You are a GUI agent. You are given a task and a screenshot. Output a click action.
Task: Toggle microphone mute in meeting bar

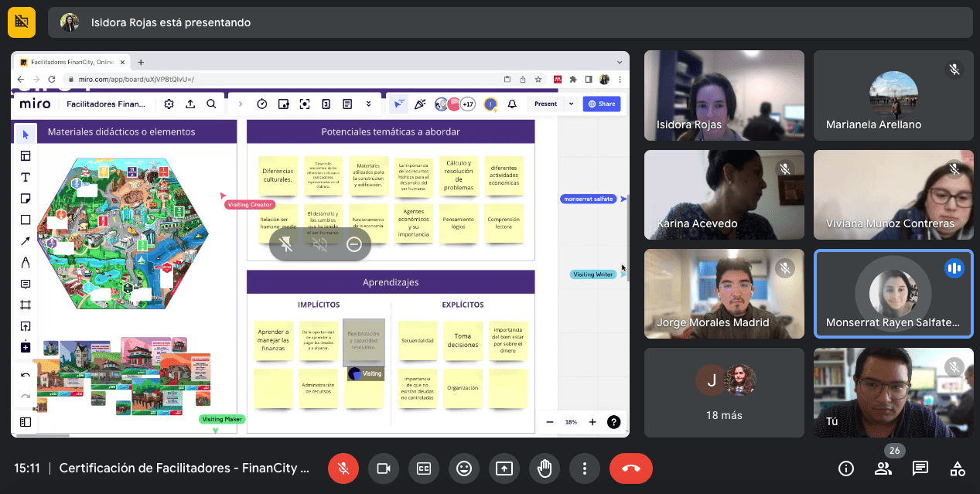point(343,468)
